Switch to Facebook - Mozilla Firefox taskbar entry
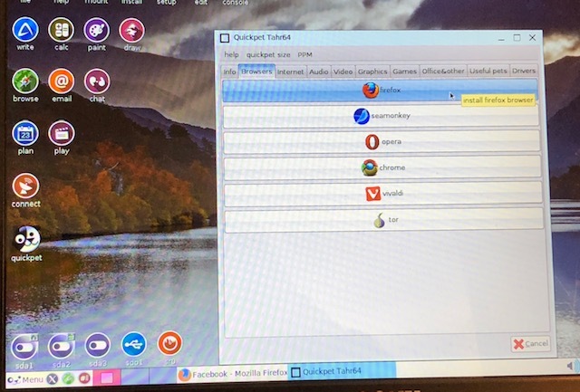This screenshot has height=392, width=580. (232, 374)
